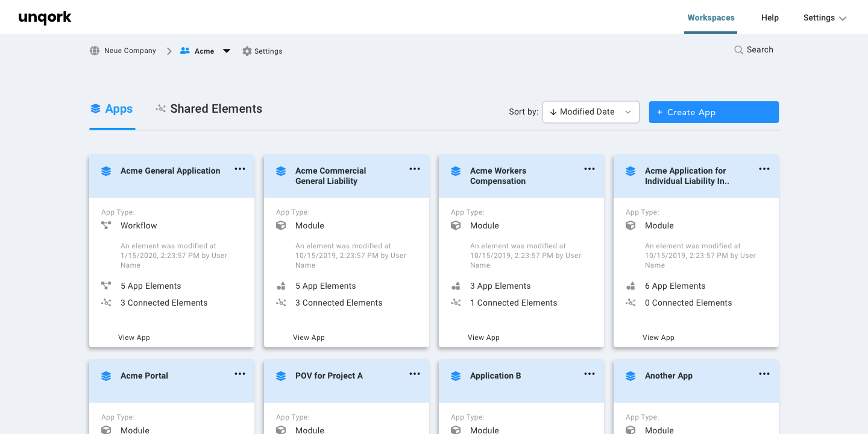868x434 pixels.
Task: Open the ellipsis menu on Acme Portal card
Action: coord(239,374)
